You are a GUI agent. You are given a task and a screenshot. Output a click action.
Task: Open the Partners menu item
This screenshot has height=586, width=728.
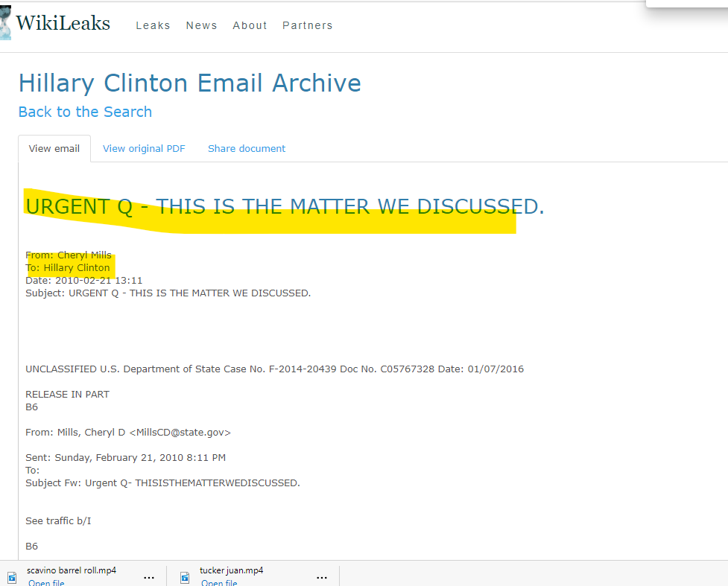307,25
